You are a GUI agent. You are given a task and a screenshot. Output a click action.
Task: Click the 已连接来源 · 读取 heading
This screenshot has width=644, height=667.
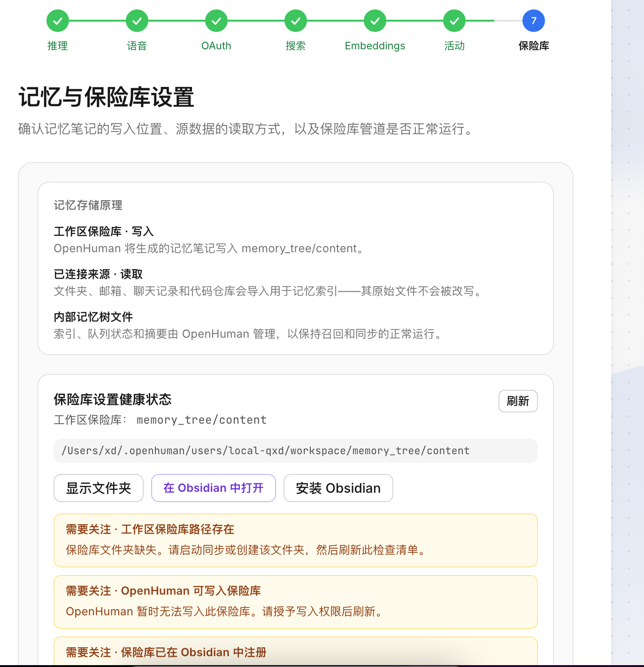point(98,274)
